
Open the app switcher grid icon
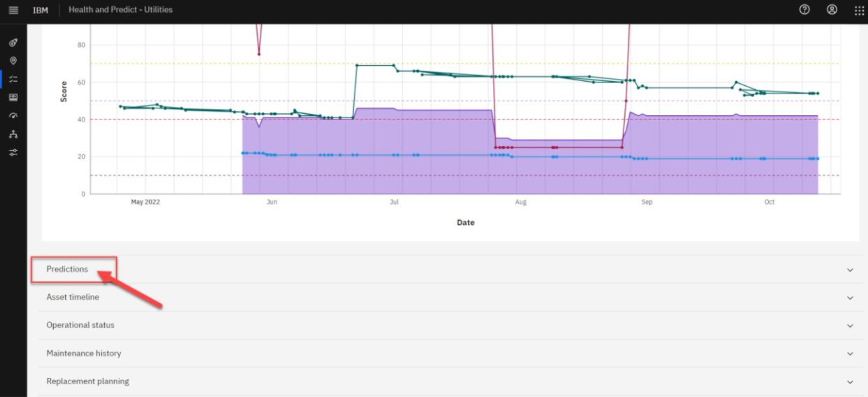[859, 10]
